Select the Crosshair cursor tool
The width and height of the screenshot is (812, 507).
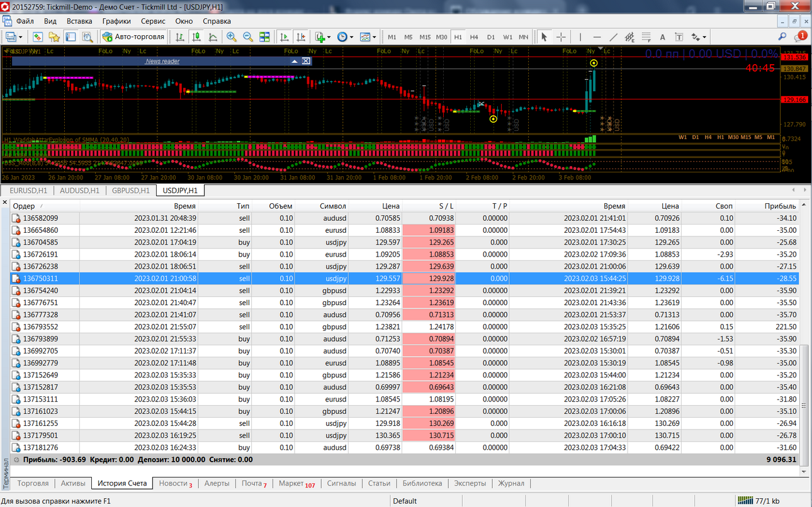coord(561,37)
